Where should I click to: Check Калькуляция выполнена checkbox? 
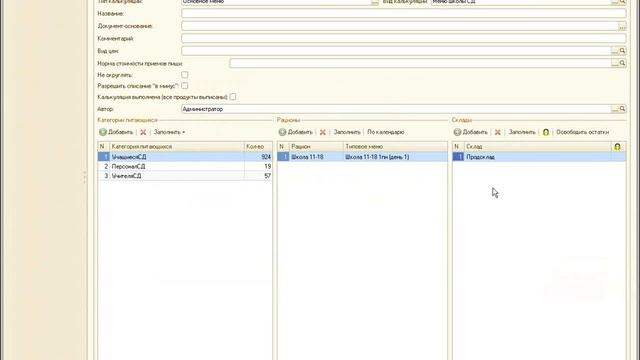point(233,97)
